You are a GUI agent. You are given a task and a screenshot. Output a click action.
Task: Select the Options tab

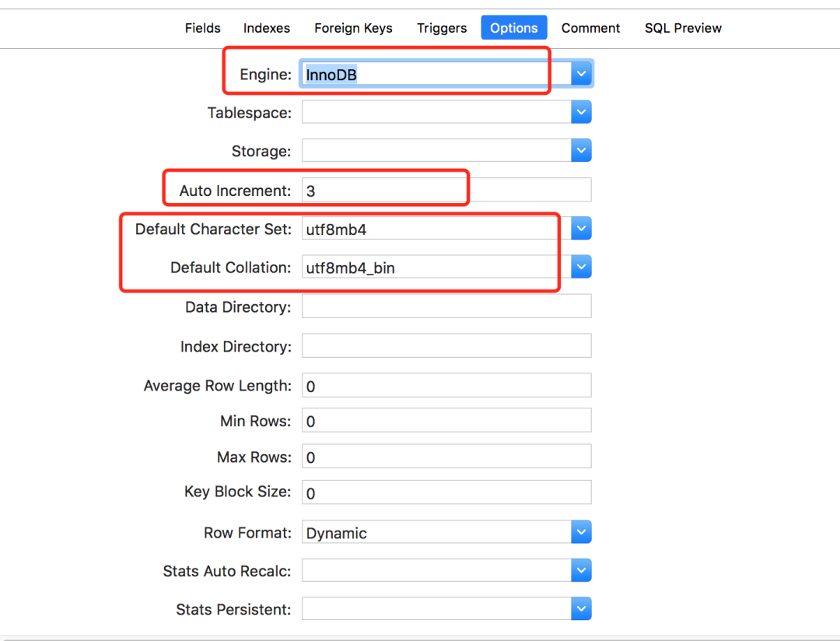click(x=513, y=27)
